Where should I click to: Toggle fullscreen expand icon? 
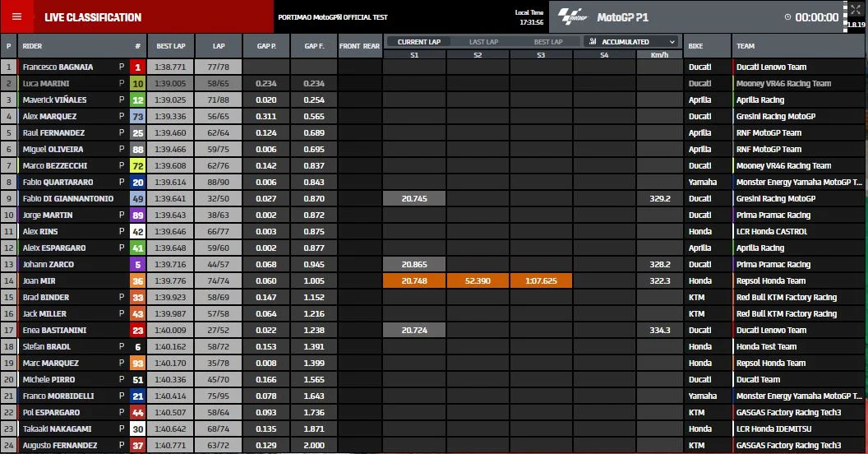[856, 9]
